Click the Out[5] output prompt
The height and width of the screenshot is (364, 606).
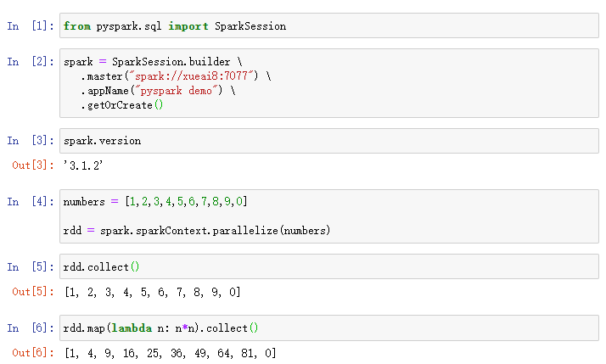click(x=32, y=292)
